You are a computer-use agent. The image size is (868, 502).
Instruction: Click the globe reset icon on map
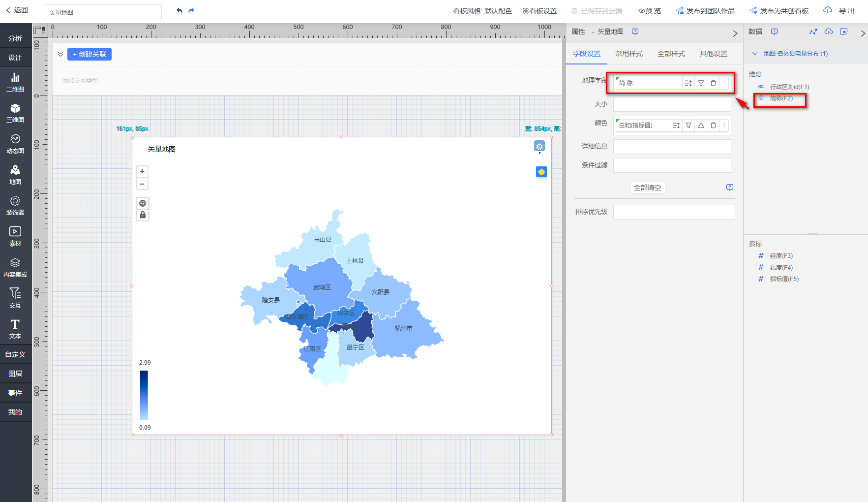tap(143, 203)
